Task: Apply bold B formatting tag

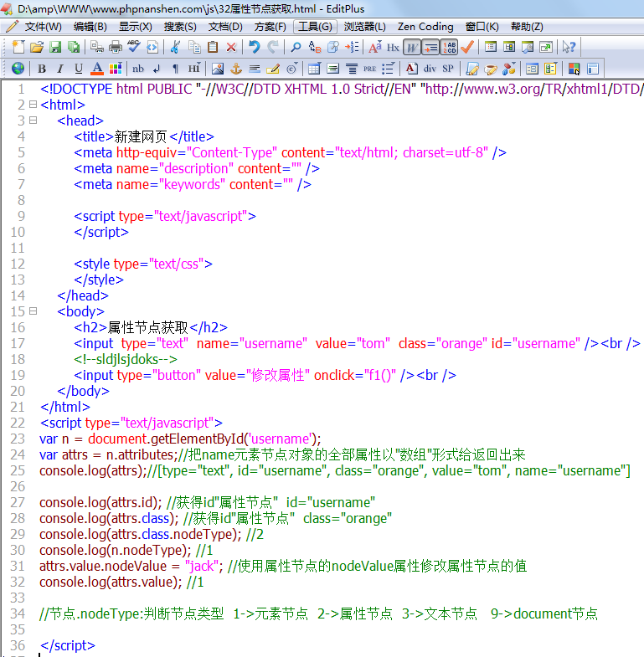Action: pyautogui.click(x=42, y=69)
